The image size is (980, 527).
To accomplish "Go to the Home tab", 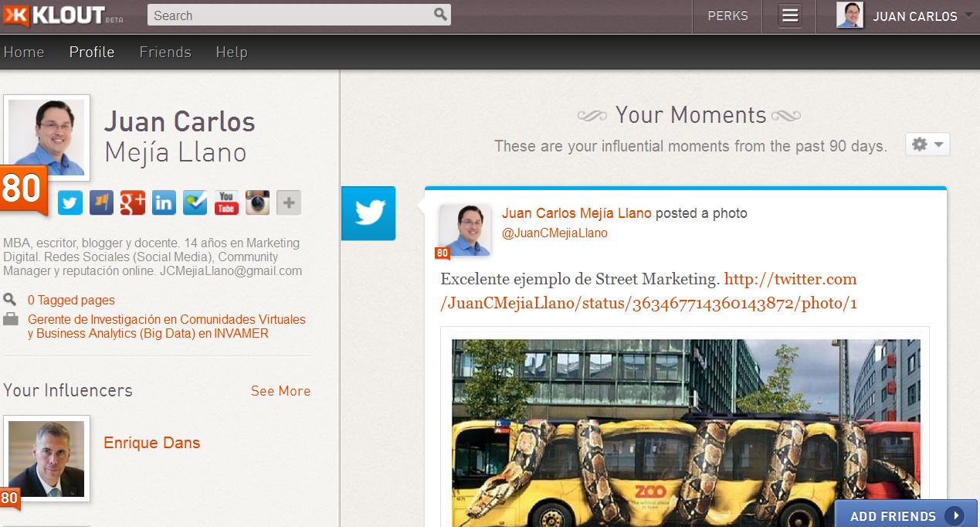I will 24,53.
